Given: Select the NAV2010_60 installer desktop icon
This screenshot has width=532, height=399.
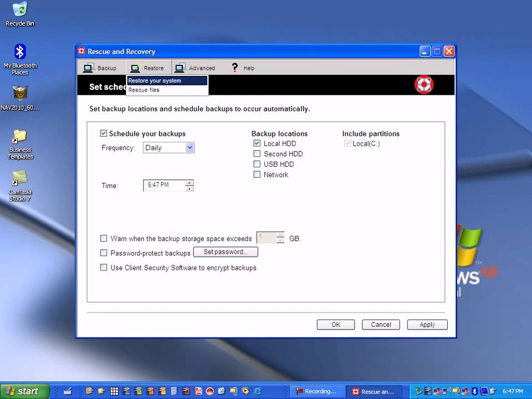Looking at the screenshot, I should [20, 99].
